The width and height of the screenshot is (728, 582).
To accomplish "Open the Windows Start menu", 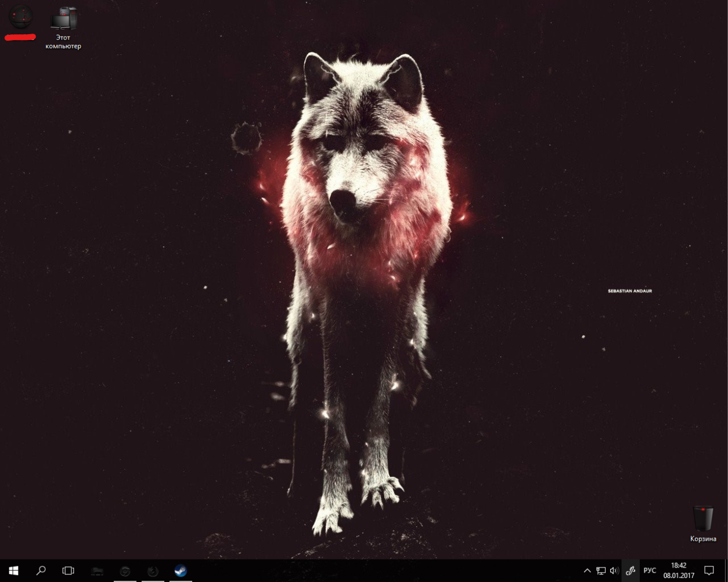I will coord(13,570).
